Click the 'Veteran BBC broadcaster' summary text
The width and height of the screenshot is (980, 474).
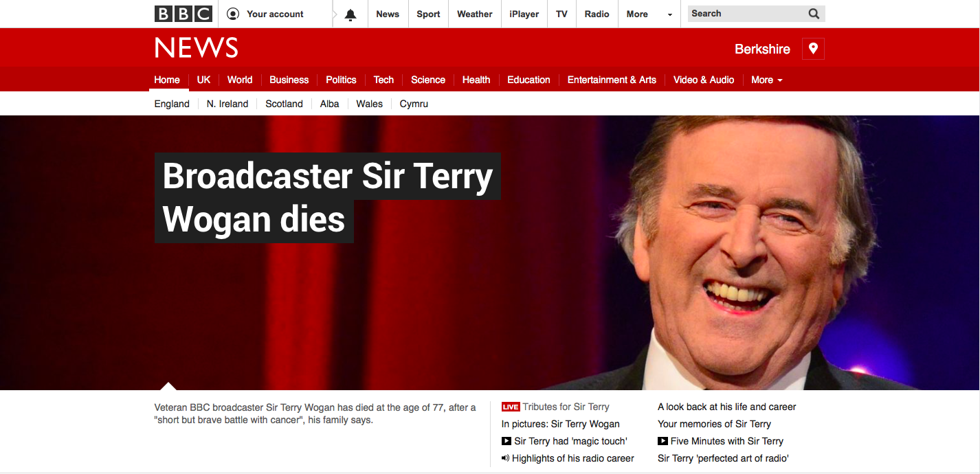coord(315,414)
